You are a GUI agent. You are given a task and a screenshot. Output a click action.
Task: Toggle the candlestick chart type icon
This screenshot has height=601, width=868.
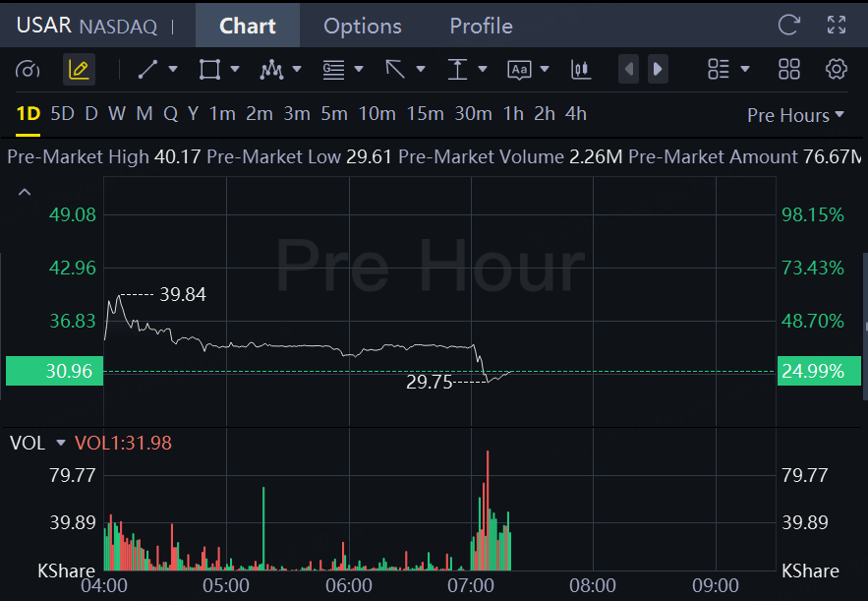pos(580,69)
